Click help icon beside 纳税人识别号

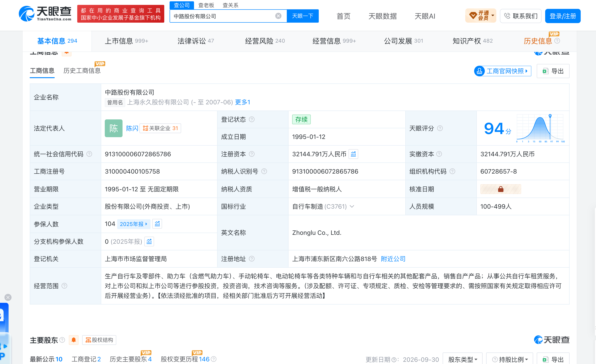(x=264, y=172)
